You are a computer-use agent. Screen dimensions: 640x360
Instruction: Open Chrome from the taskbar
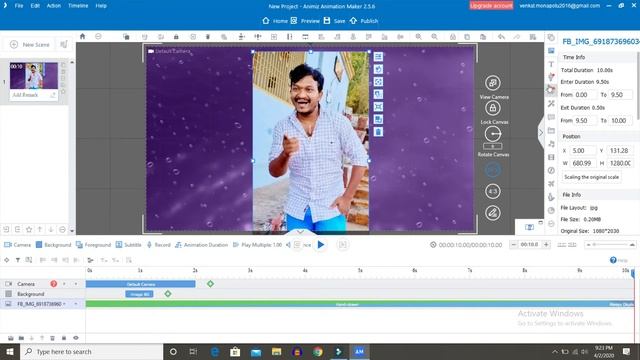point(318,351)
